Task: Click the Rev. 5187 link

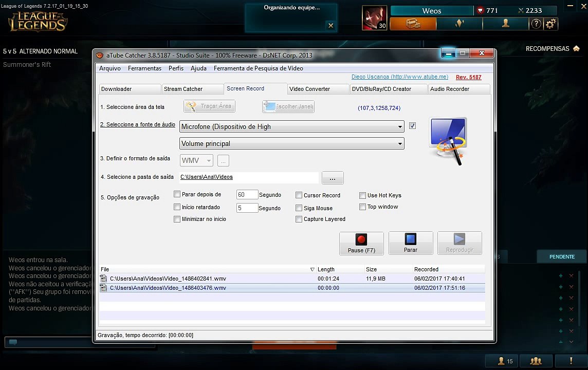Action: pyautogui.click(x=468, y=77)
